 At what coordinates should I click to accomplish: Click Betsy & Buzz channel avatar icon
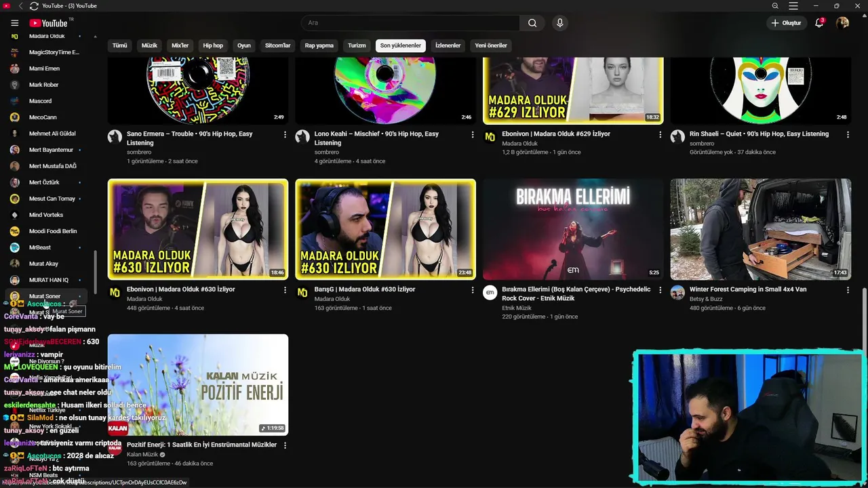[677, 292]
